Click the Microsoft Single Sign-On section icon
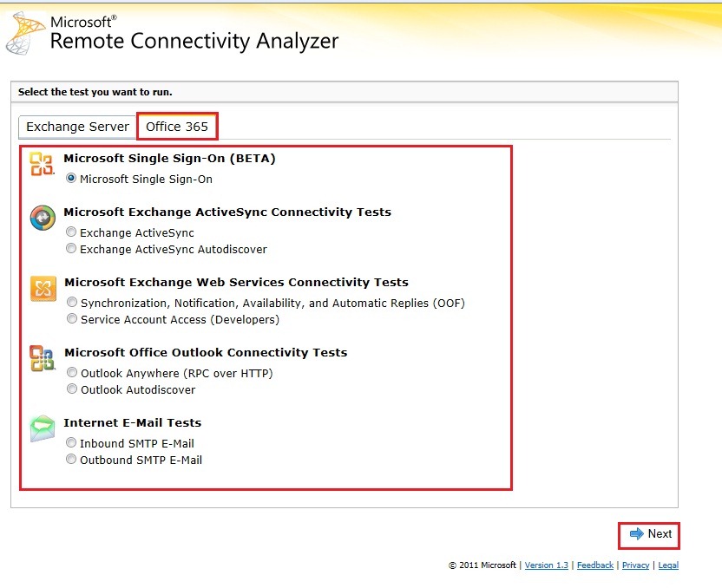Screen dimensions: 722x588 [42, 163]
